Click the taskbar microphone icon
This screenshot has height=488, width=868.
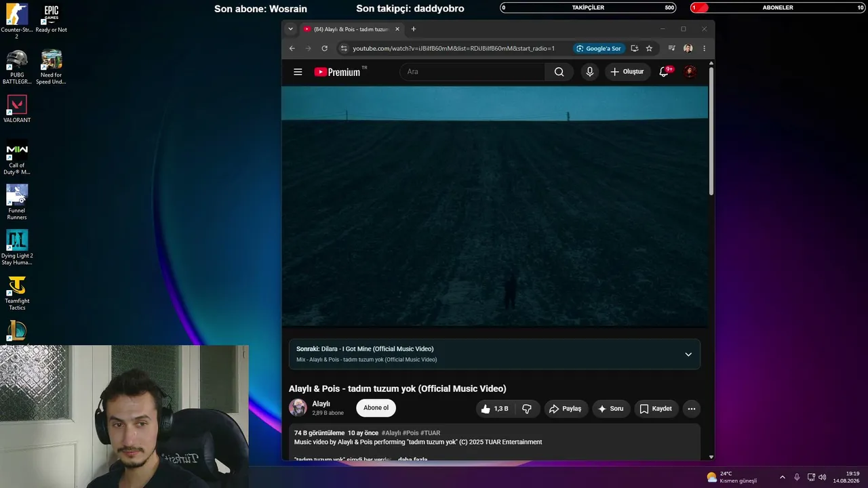coord(797,477)
